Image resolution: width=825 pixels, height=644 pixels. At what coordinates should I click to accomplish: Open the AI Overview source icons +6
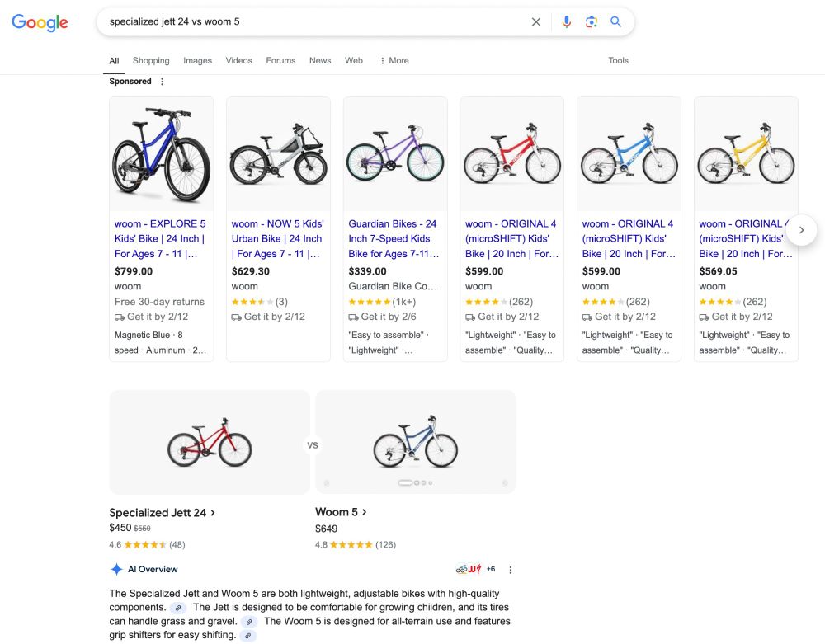[476, 569]
